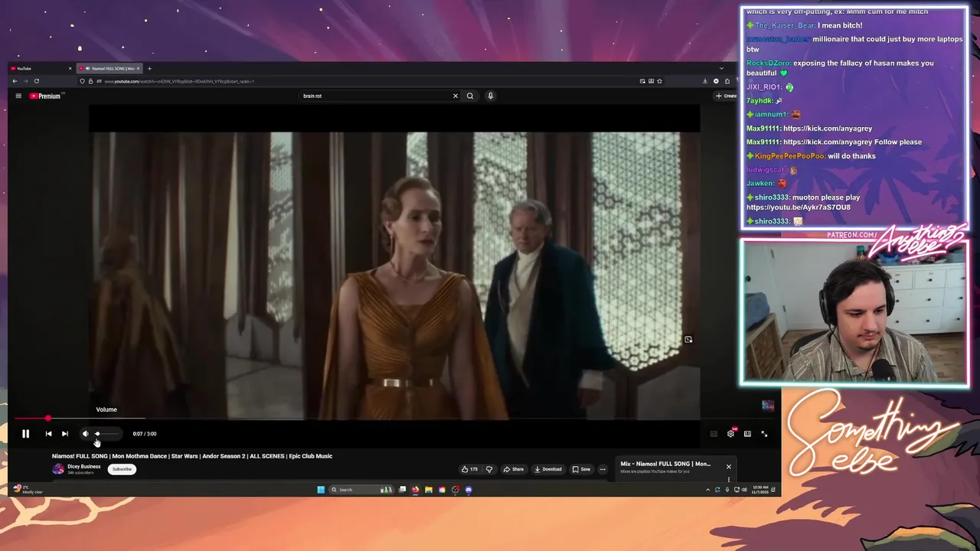Click the overlay icon on the video frame
This screenshot has width=980, height=551.
pos(688,340)
